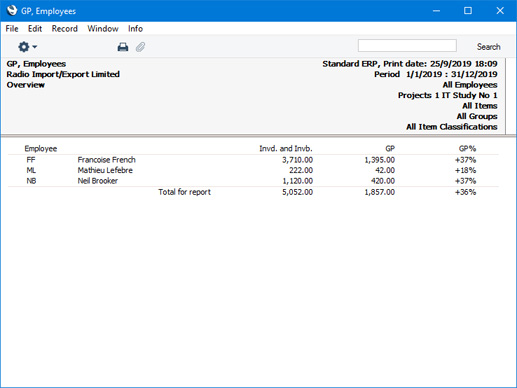
Task: Click invoiced value 1,120.00
Action: coord(297,181)
